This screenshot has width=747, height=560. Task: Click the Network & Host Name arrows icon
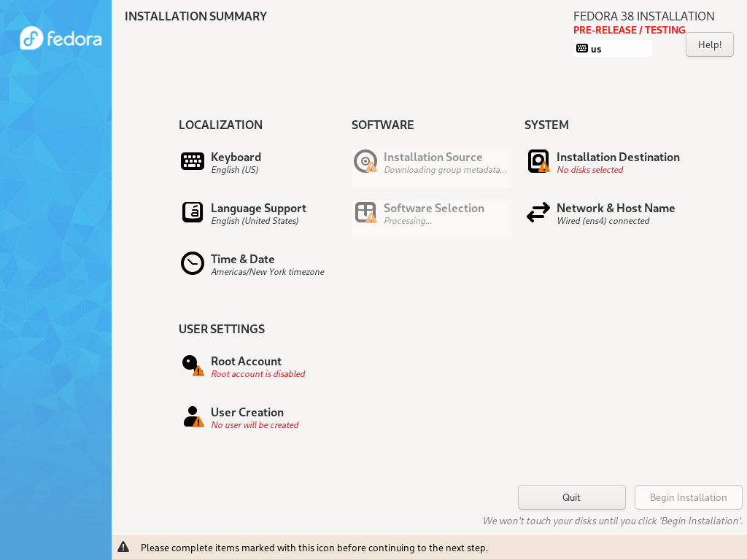coord(538,212)
